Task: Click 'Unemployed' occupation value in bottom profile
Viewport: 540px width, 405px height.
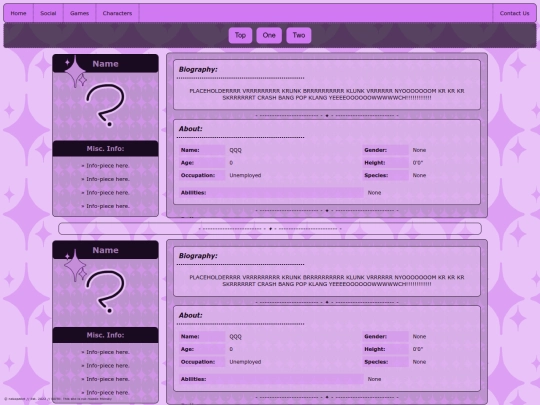Action: point(245,362)
